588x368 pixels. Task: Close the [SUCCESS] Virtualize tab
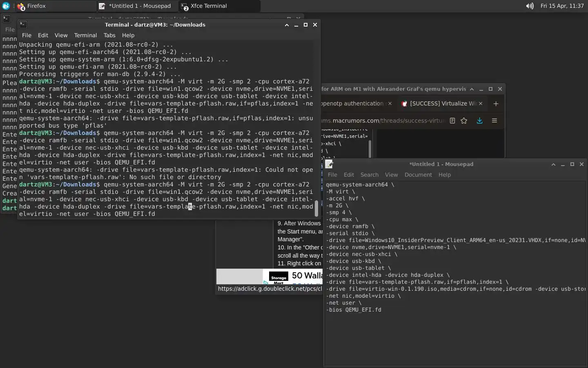click(x=481, y=103)
